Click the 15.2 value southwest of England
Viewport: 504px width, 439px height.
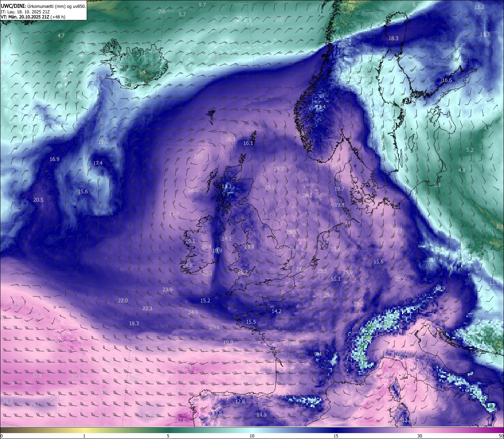[x=205, y=300]
